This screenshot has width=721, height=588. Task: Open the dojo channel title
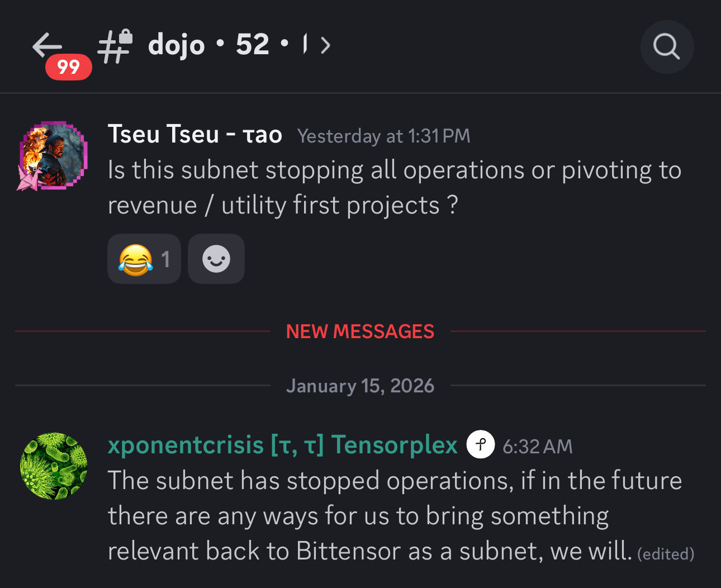point(177,45)
